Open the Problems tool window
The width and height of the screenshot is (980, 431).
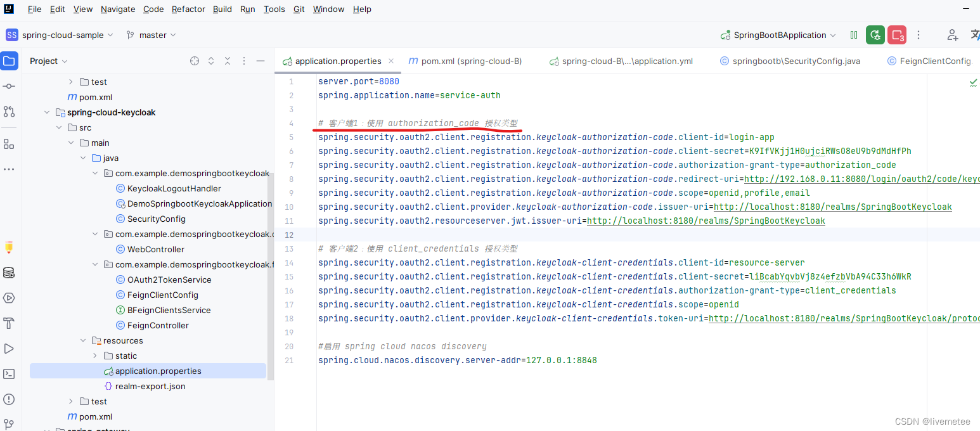tap(9, 399)
